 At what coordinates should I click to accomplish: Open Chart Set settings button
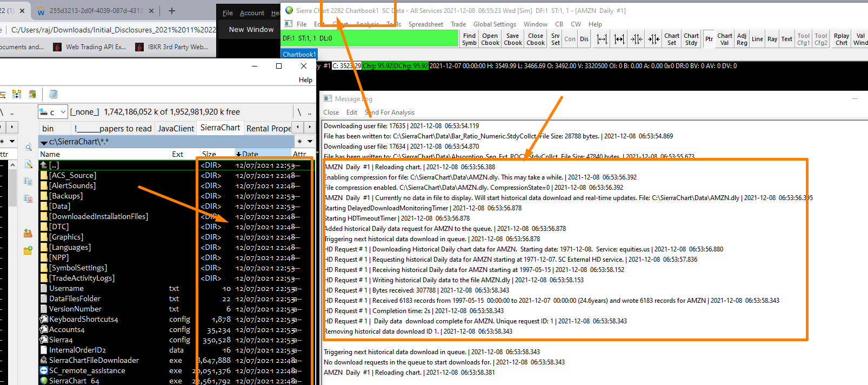click(672, 39)
